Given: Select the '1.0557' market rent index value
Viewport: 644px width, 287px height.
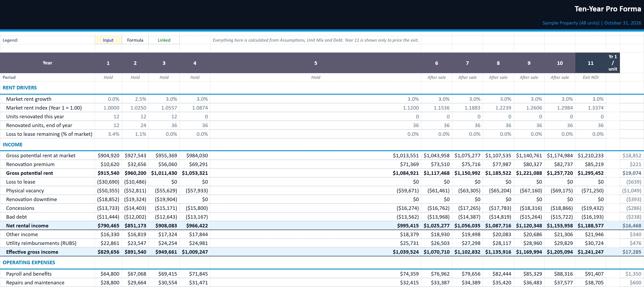Looking at the screenshot, I should [x=164, y=108].
